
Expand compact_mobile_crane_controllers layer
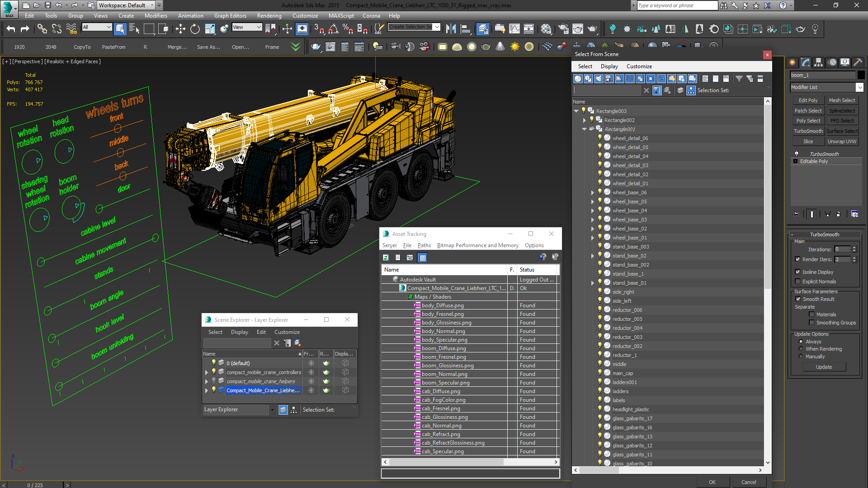[207, 372]
